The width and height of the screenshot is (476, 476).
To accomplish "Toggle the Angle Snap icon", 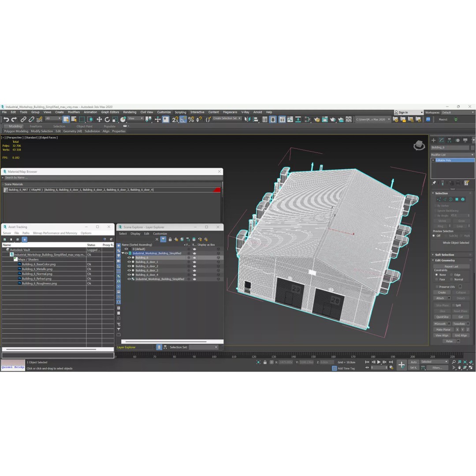I will pyautogui.click(x=183, y=119).
